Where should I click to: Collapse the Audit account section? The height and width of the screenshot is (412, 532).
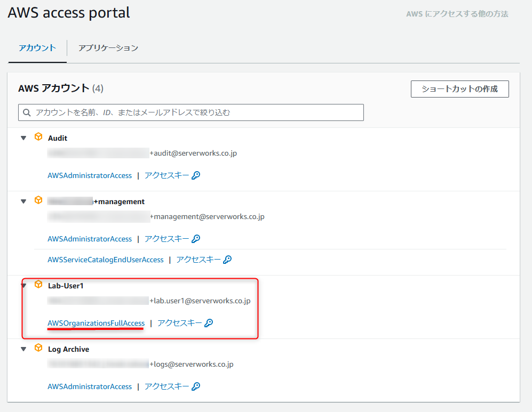tap(23, 138)
